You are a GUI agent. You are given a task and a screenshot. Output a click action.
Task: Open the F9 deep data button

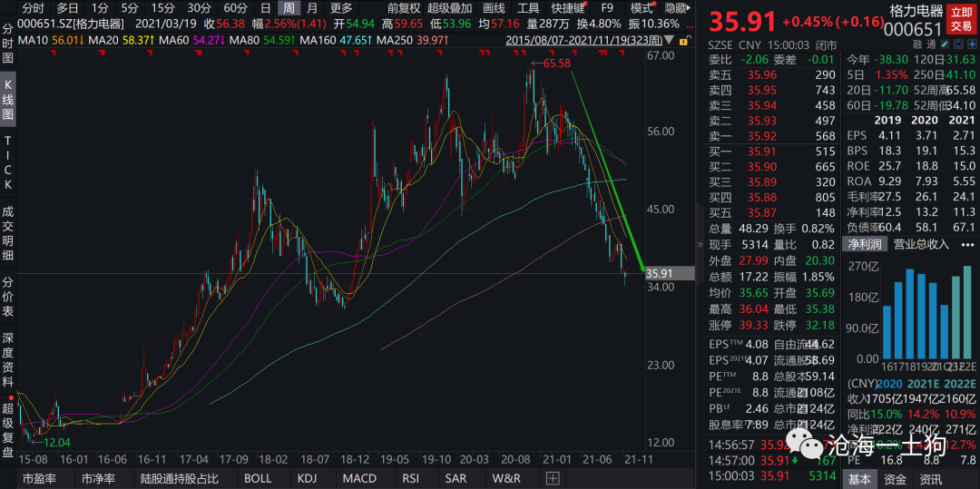point(607,8)
